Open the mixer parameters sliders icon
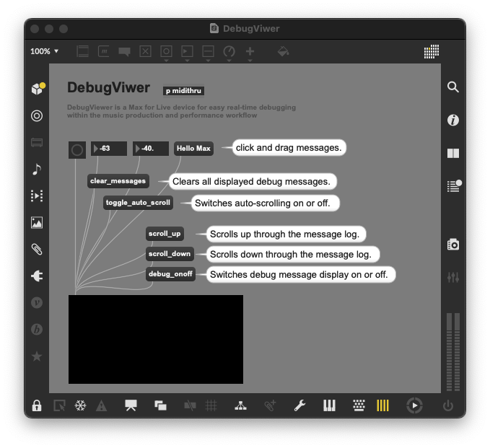Image resolution: width=490 pixels, height=448 pixels. click(452, 277)
